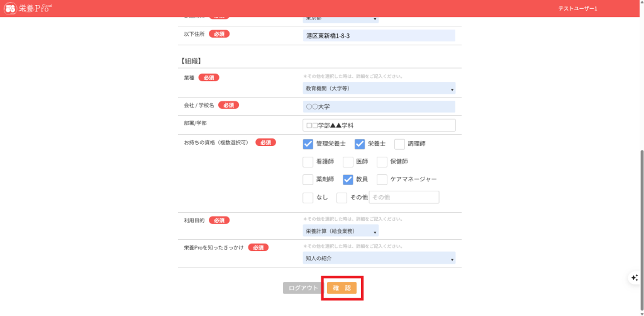Uncheck the 栄養士 checkbox
644x316 pixels.
coord(360,144)
